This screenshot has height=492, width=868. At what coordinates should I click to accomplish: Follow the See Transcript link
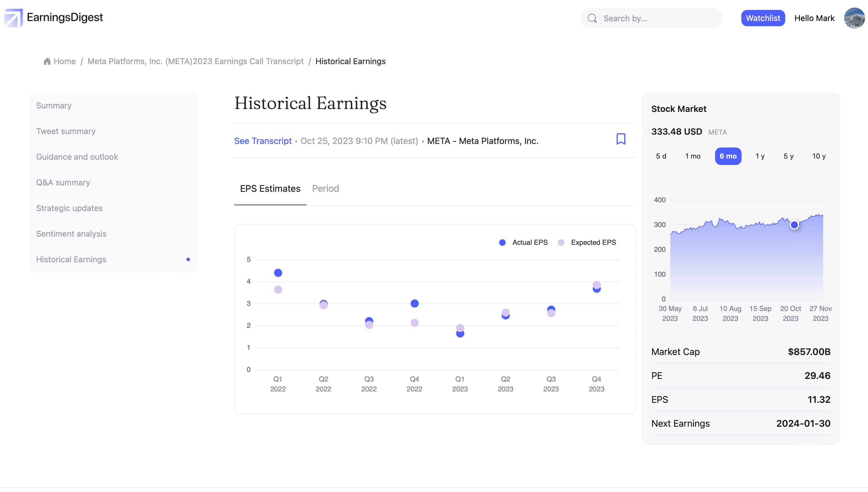[x=263, y=141]
